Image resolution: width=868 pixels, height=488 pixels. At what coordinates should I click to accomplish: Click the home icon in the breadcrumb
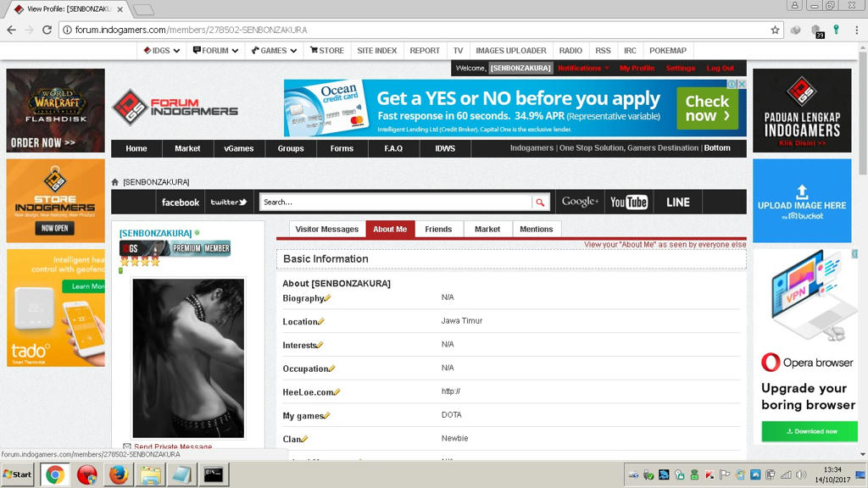pos(115,182)
